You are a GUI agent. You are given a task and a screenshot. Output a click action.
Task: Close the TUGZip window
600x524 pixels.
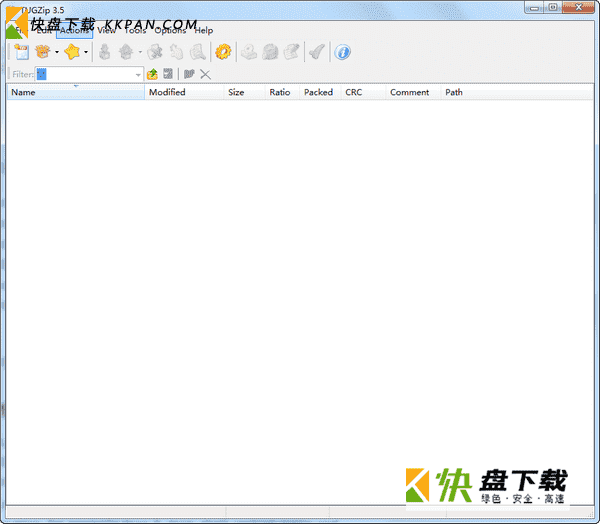pyautogui.click(x=578, y=7)
